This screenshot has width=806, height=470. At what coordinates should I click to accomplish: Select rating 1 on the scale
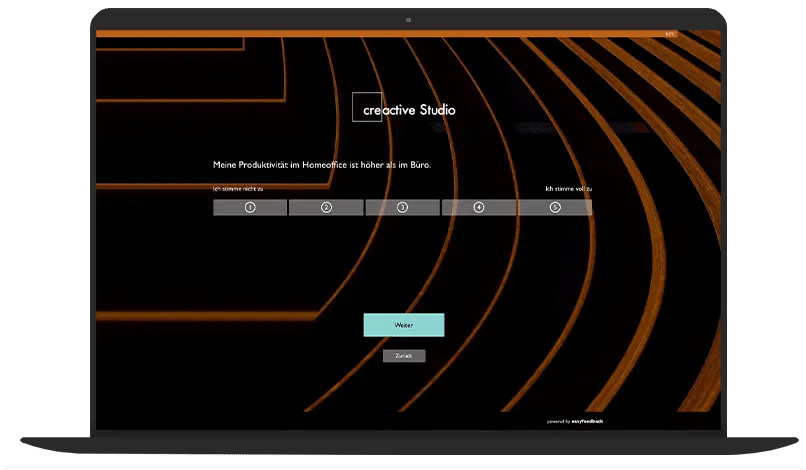(x=250, y=207)
